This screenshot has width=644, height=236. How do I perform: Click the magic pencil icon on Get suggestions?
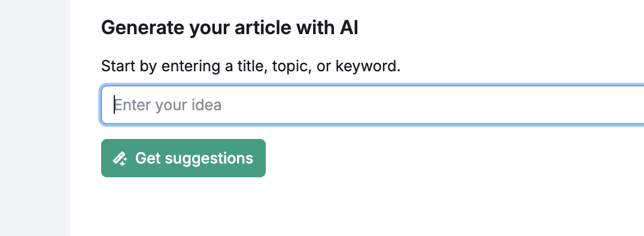coord(120,158)
